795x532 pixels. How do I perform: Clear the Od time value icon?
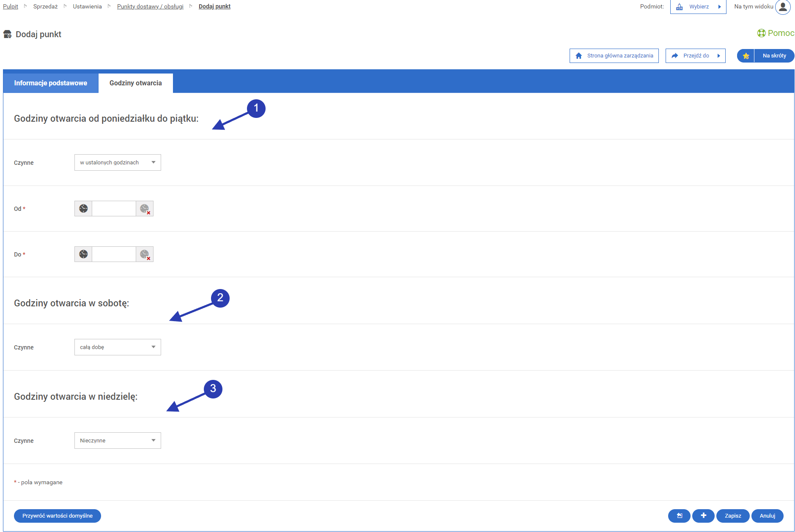coord(145,209)
